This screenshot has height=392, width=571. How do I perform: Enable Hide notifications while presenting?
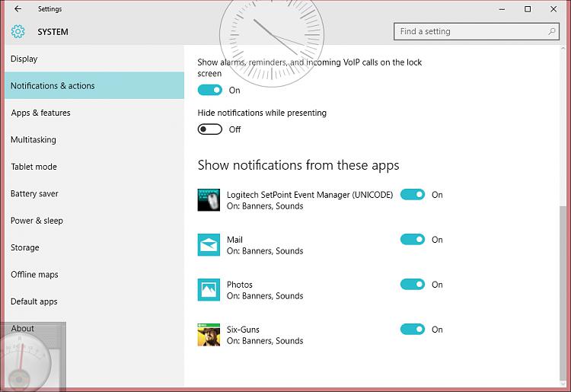(210, 129)
